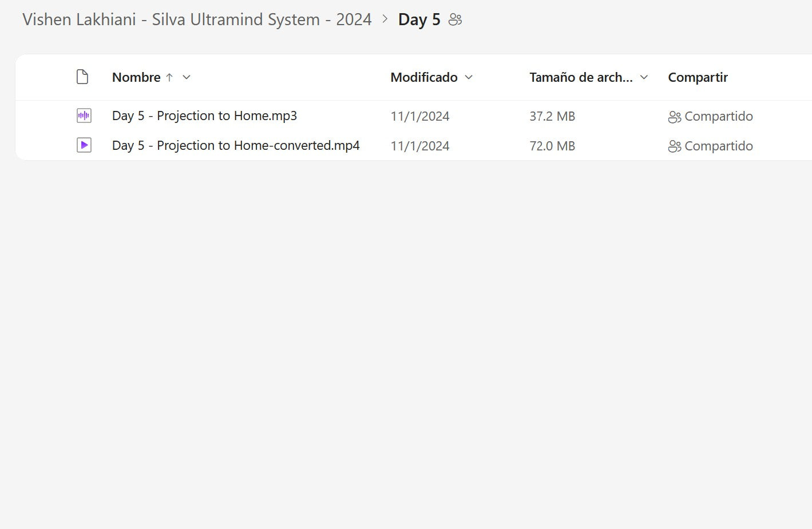Go to Vishen Lakhiani Silva Ultramind breadcrumb

click(197, 19)
